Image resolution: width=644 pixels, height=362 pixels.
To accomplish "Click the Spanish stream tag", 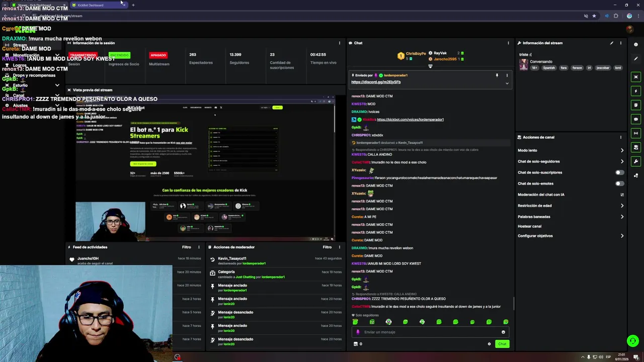I will point(548,68).
